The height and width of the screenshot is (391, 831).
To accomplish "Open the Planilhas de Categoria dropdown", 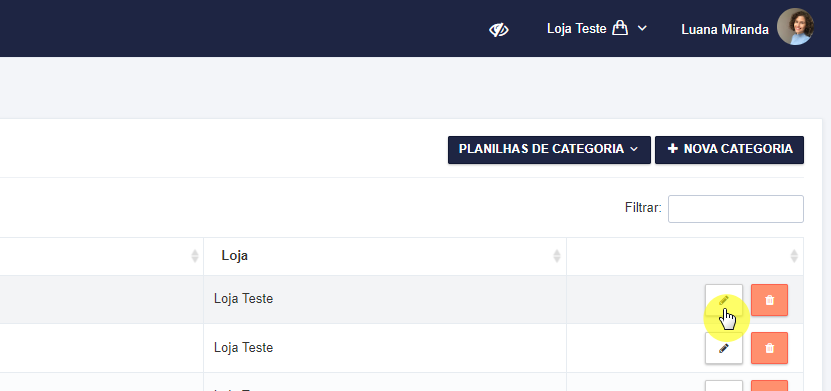I will click(549, 149).
